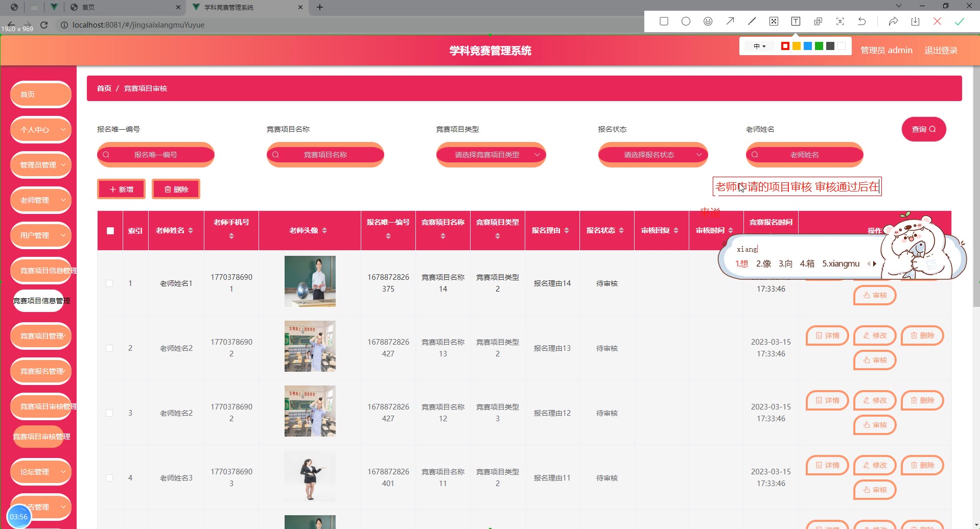The width and height of the screenshot is (980, 529).
Task: Pick the green text color swatch
Action: point(819,46)
